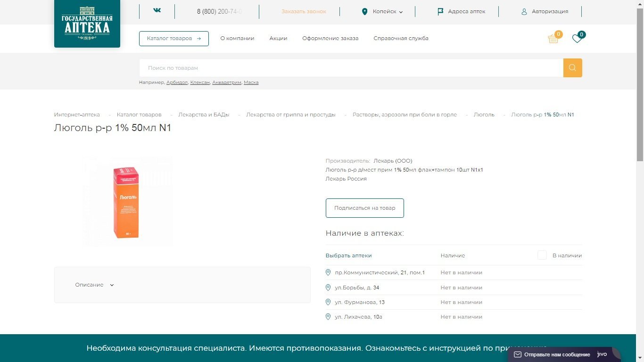This screenshot has height=362, width=644.
Task: Click the Авторизация link
Action: (x=550, y=11)
